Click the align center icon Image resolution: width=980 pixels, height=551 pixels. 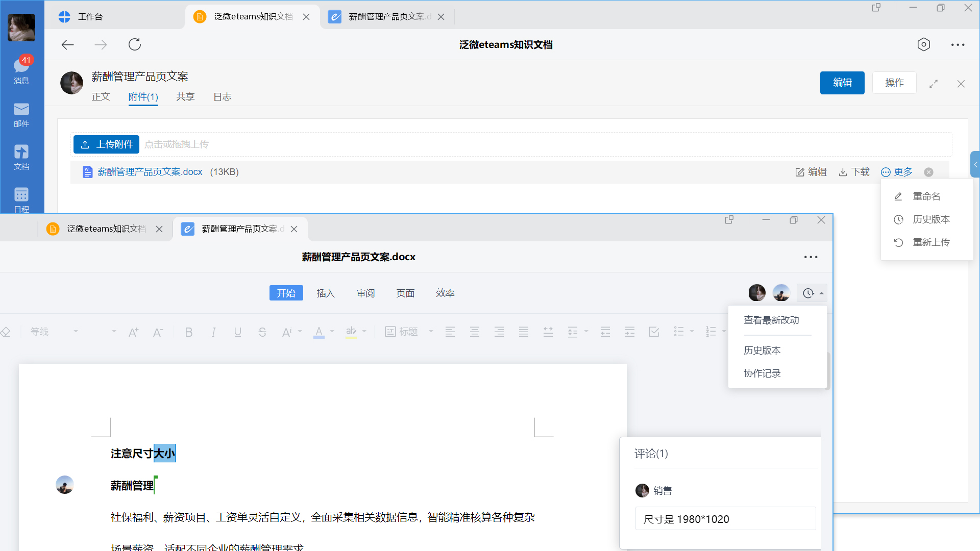[474, 332]
